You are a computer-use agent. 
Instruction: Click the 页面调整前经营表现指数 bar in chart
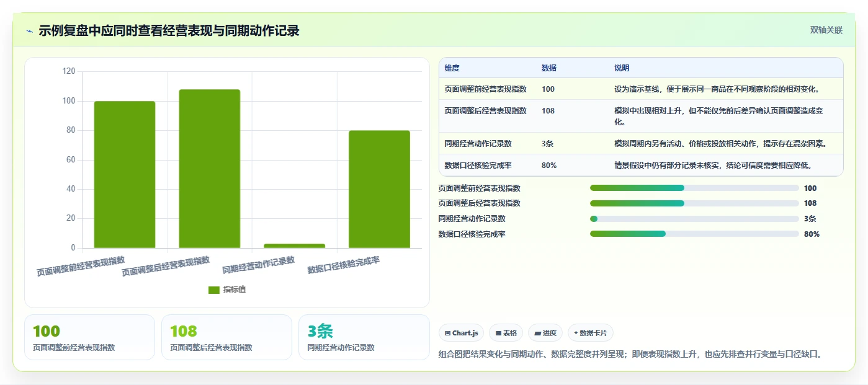tap(125, 175)
